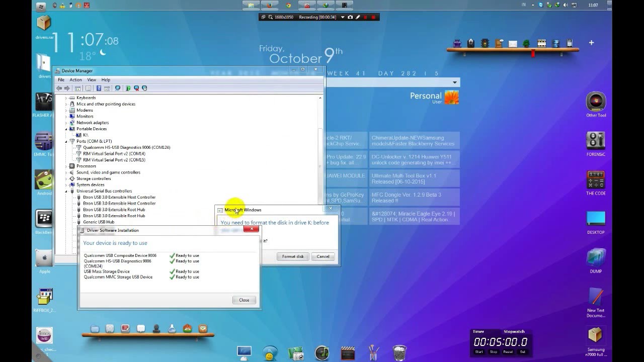Collapse the Portable Devices category

point(66,129)
